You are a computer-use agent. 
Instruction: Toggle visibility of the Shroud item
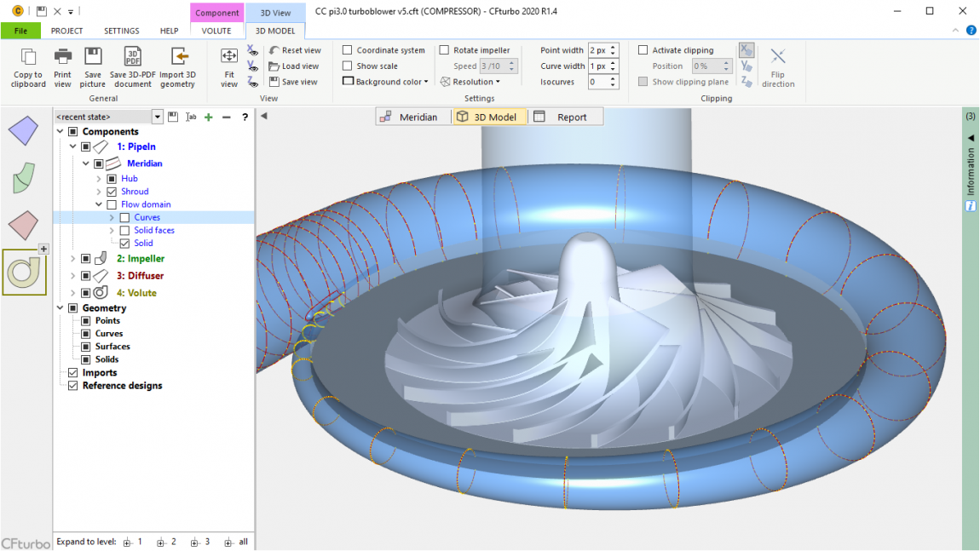(110, 191)
